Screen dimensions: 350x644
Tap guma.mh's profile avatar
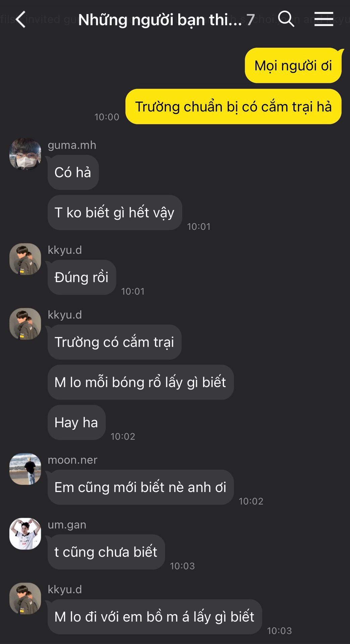[x=25, y=154]
